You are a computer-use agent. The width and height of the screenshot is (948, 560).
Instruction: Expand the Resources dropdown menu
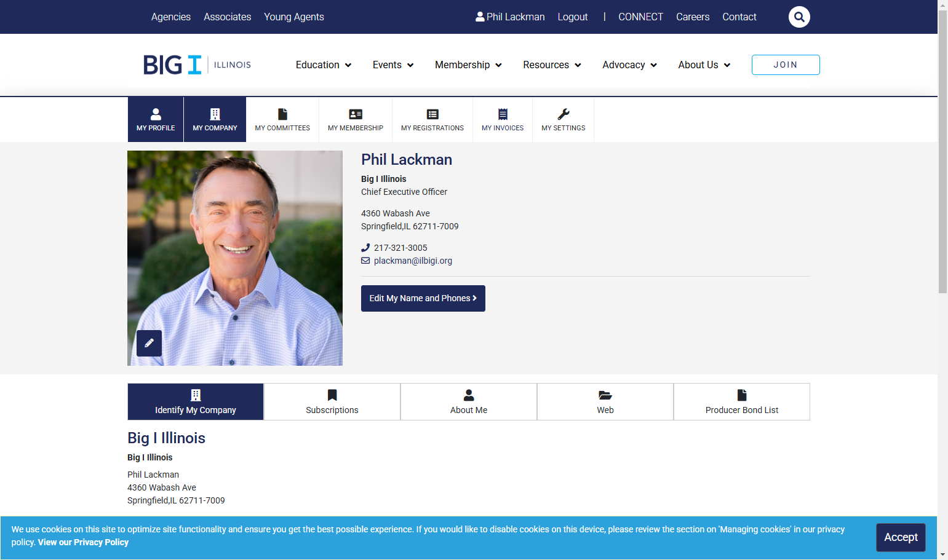(x=552, y=65)
